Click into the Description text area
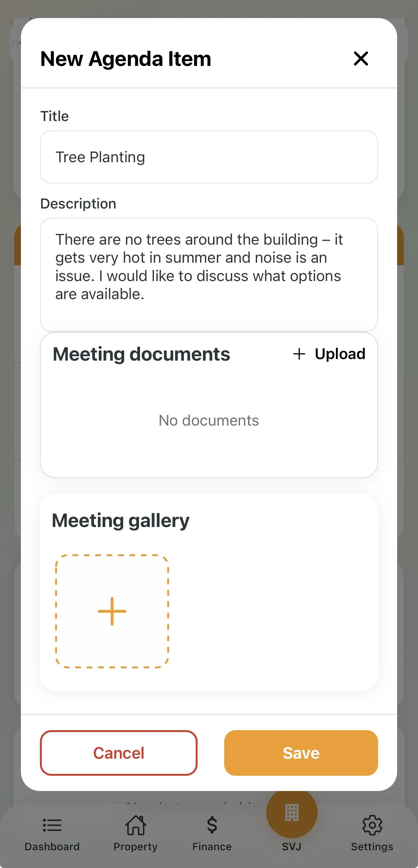 point(209,275)
